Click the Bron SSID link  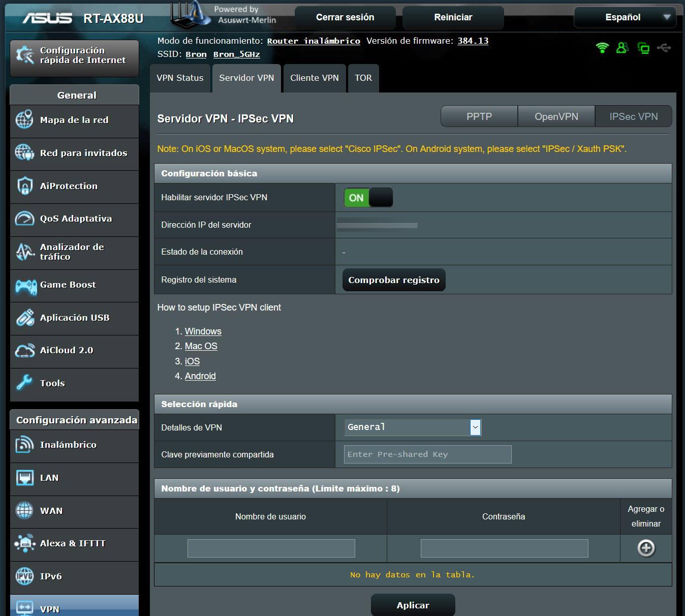[196, 54]
